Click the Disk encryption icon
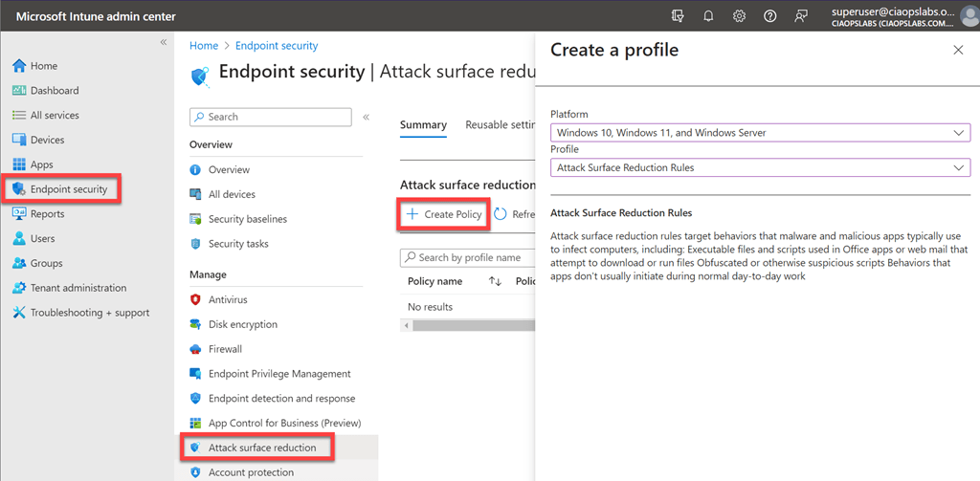The width and height of the screenshot is (980, 481). point(195,324)
